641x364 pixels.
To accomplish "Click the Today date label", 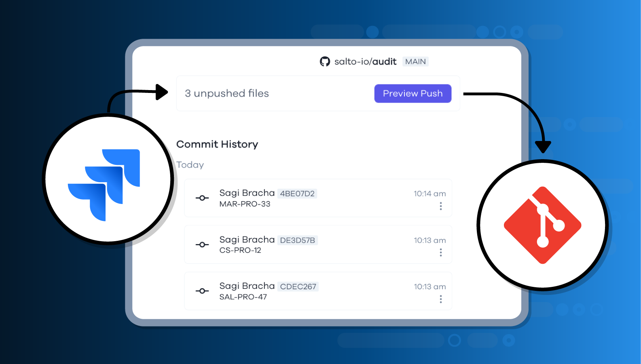I will pos(190,165).
